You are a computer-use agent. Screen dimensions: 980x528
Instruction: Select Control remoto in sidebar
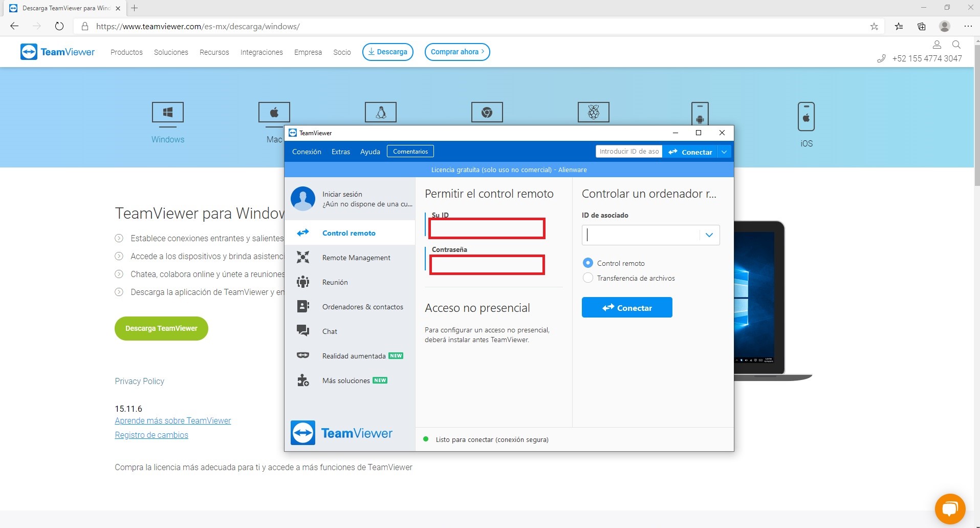pyautogui.click(x=350, y=233)
